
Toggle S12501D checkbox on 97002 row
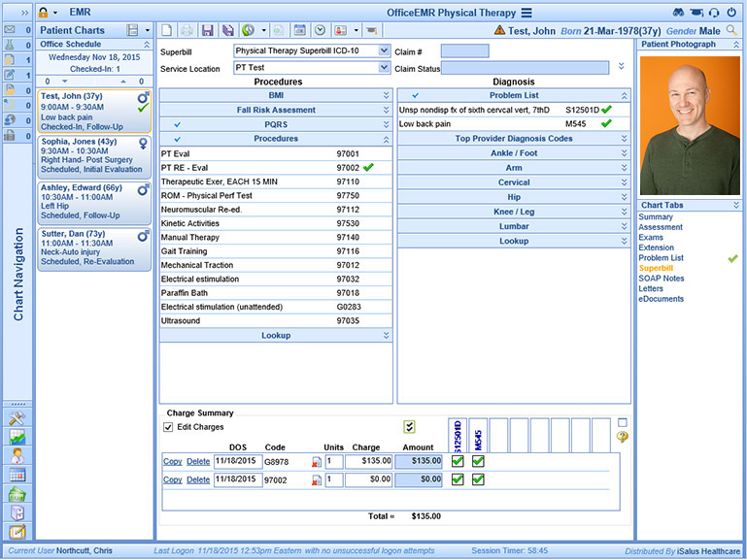(x=458, y=479)
